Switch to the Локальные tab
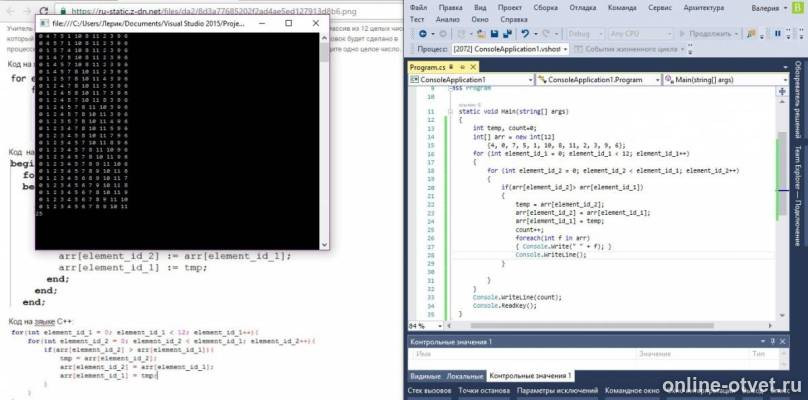808x400 pixels. tap(465, 376)
